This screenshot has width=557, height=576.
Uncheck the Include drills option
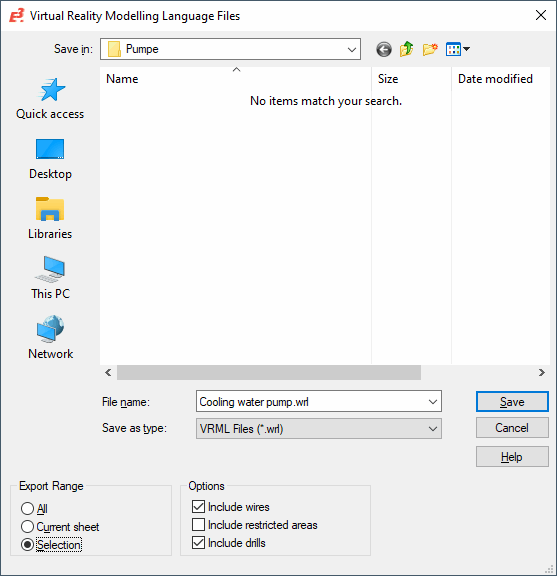pyautogui.click(x=198, y=543)
